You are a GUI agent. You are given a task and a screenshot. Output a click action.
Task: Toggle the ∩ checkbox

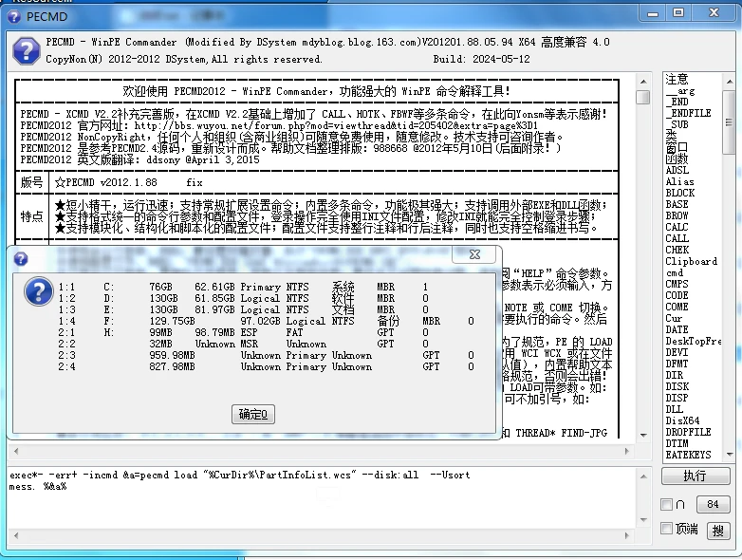point(666,505)
